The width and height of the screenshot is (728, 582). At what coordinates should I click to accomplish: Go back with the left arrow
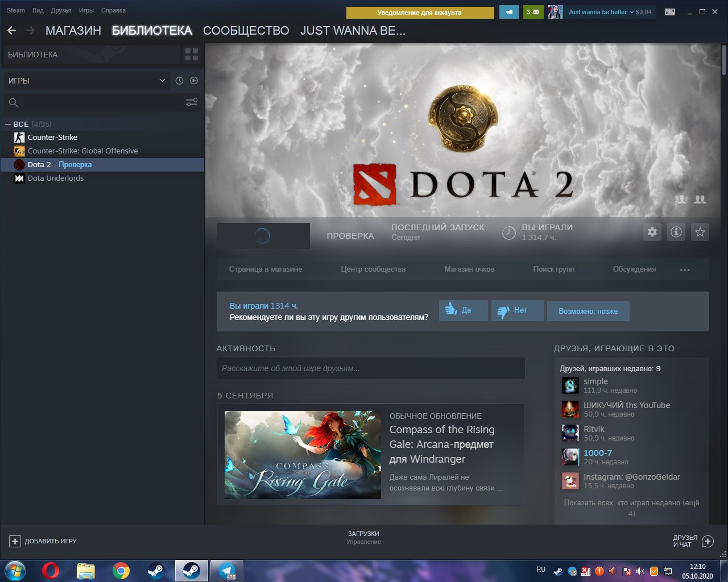(11, 31)
